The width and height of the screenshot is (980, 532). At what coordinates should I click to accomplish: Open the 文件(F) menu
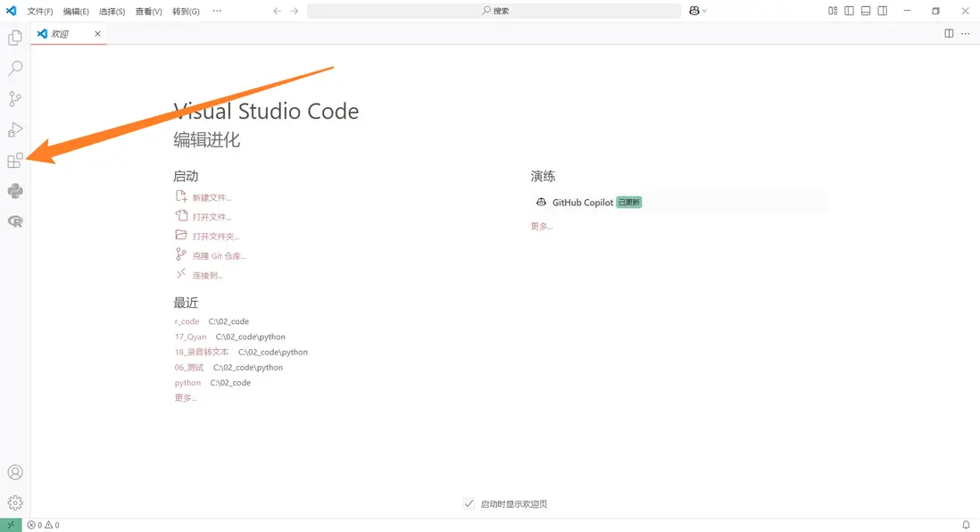coord(40,12)
